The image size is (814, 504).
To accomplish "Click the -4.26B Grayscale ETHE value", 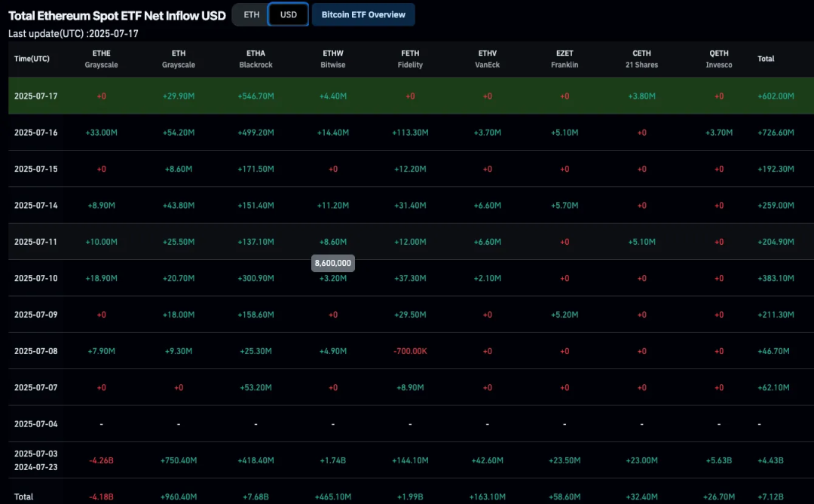I will point(101,460).
